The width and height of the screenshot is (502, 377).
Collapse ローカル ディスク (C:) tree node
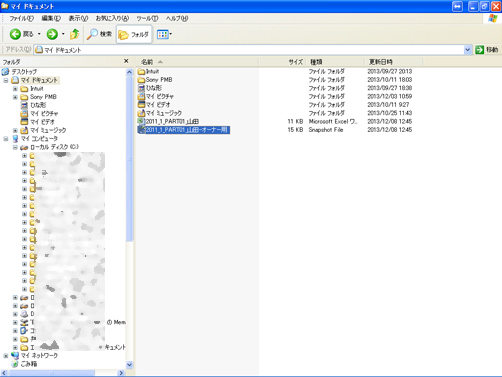pos(15,147)
